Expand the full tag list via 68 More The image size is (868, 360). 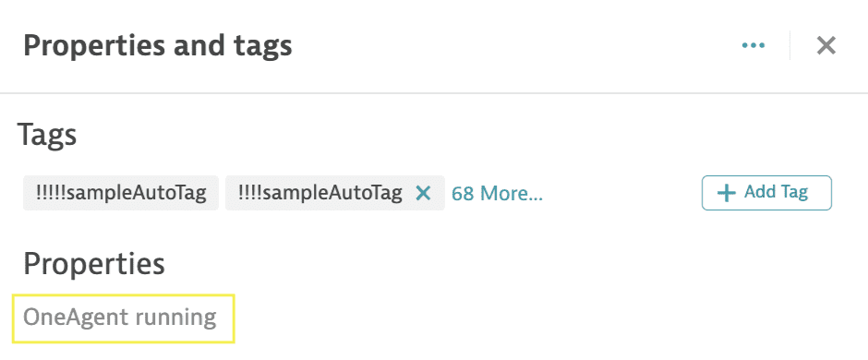click(497, 194)
